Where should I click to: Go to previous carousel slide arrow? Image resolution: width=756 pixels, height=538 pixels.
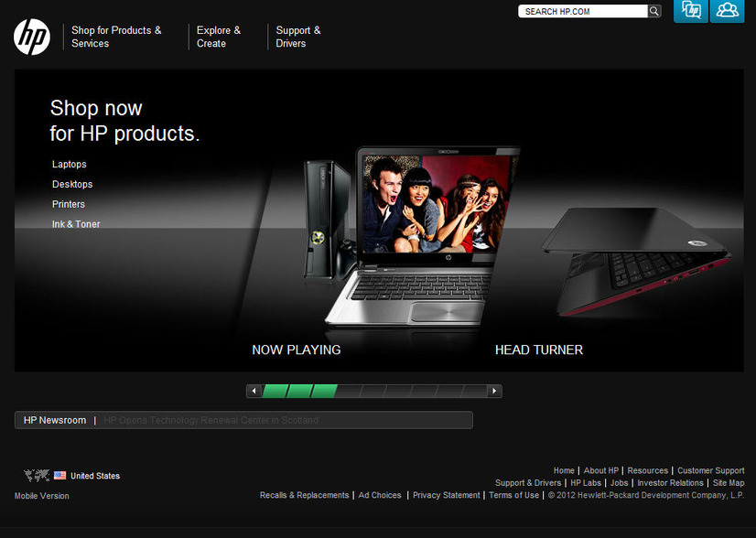pyautogui.click(x=254, y=391)
